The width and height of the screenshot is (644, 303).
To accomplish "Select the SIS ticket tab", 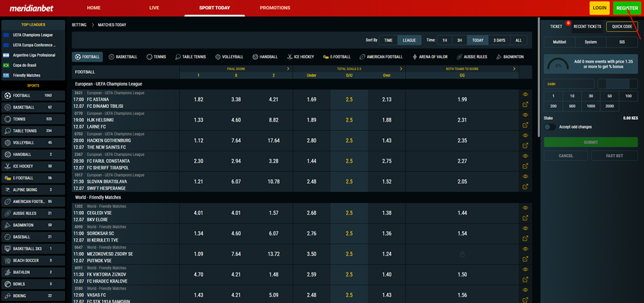I will point(622,42).
